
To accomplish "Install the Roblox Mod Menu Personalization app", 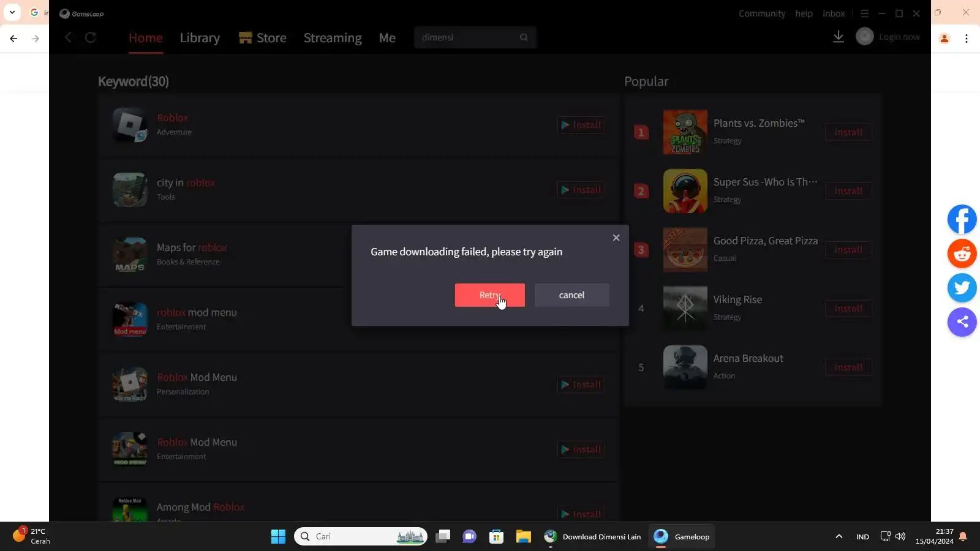I will 581,384.
